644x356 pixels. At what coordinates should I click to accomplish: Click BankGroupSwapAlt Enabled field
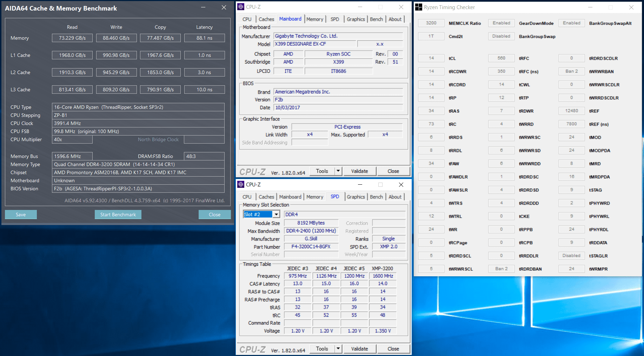(572, 23)
